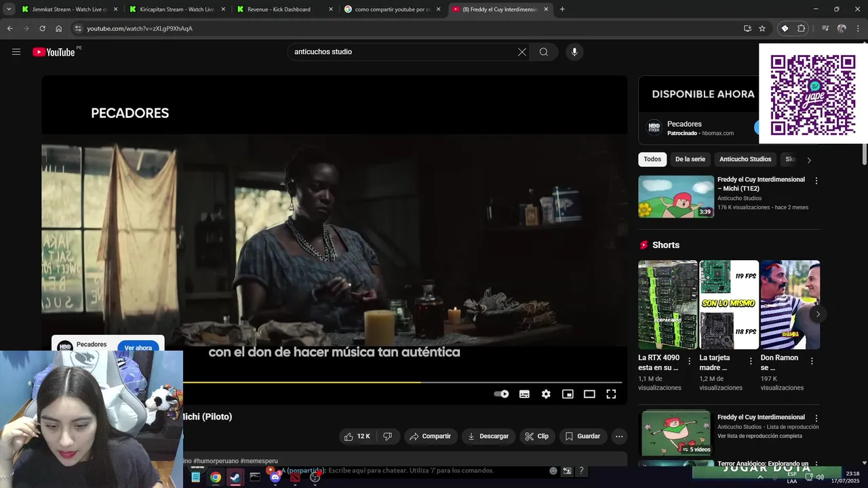
Task: Start voice search with the microphone
Action: point(574,52)
